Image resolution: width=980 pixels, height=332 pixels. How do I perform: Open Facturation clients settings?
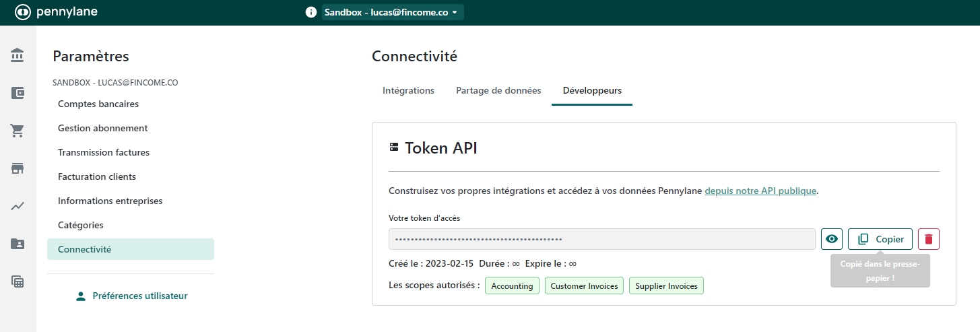pyautogui.click(x=97, y=176)
